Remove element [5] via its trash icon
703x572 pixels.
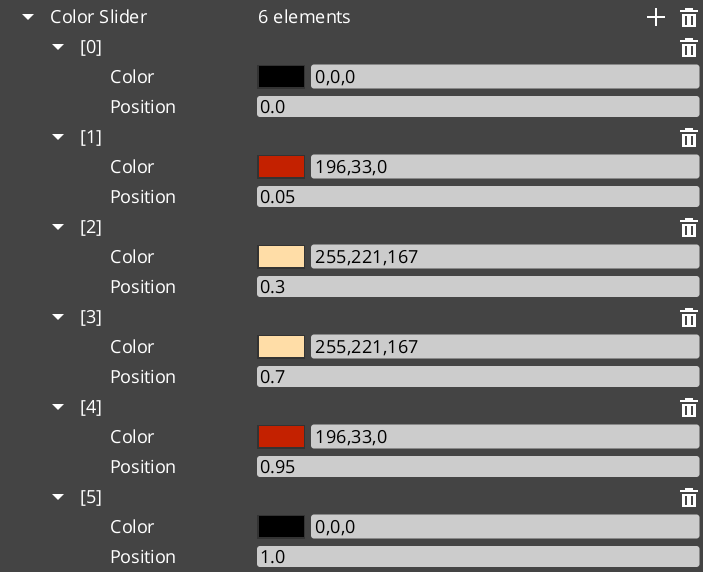689,498
